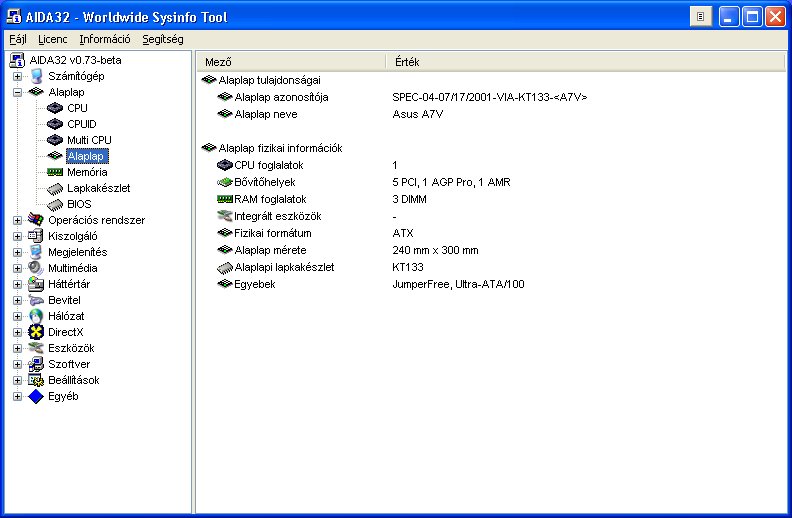
Task: Click the Lapkakészlet chipset icon
Action: tap(55, 188)
